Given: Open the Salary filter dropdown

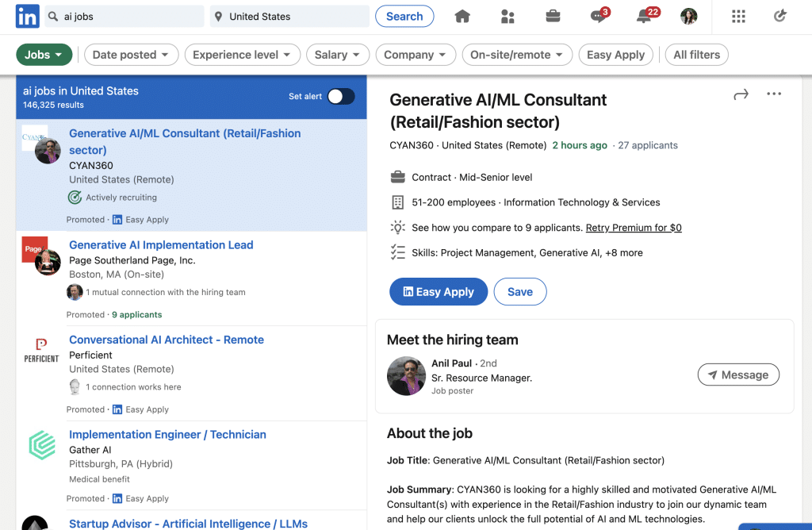Looking at the screenshot, I should 338,55.
